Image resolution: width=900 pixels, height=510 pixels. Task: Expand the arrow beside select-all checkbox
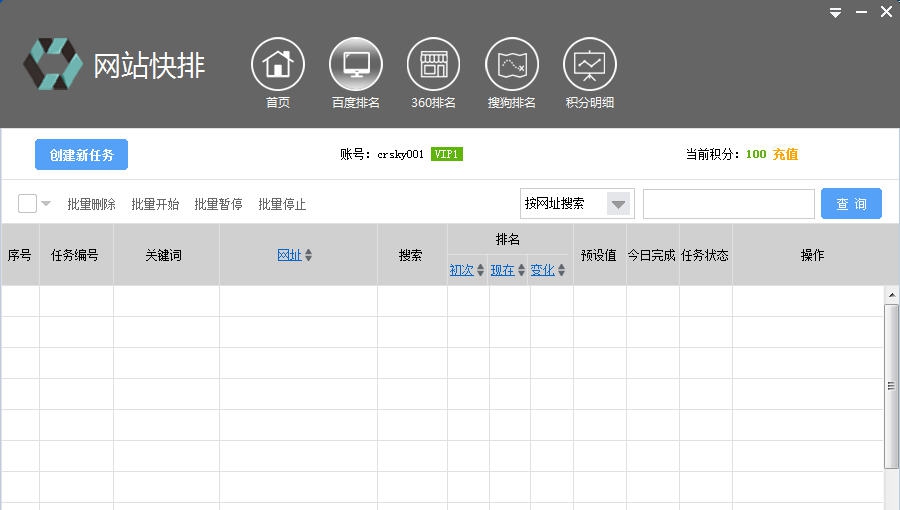point(46,204)
